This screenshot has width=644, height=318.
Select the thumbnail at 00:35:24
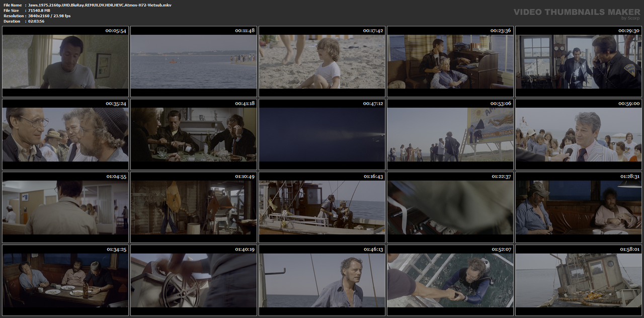[x=65, y=134]
